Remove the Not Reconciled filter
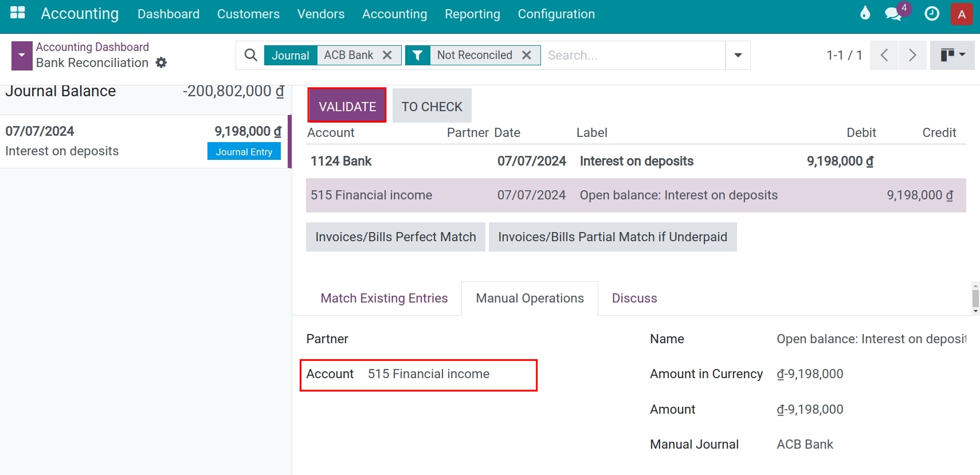Image resolution: width=980 pixels, height=475 pixels. point(527,55)
